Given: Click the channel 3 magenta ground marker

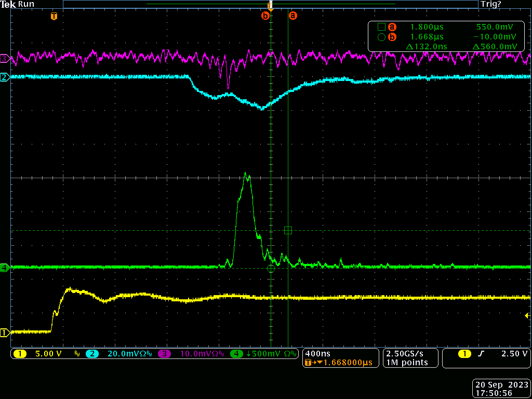Looking at the screenshot, I should pyautogui.click(x=5, y=59).
